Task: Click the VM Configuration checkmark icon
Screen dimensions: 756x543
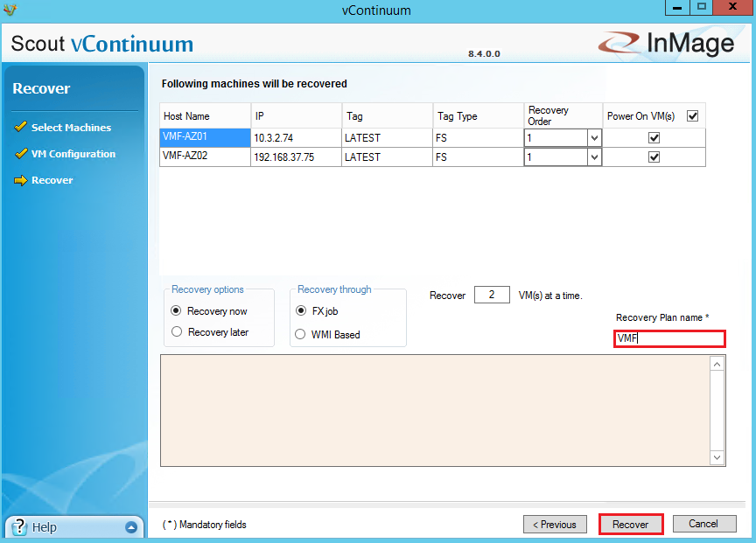Action: (x=20, y=154)
